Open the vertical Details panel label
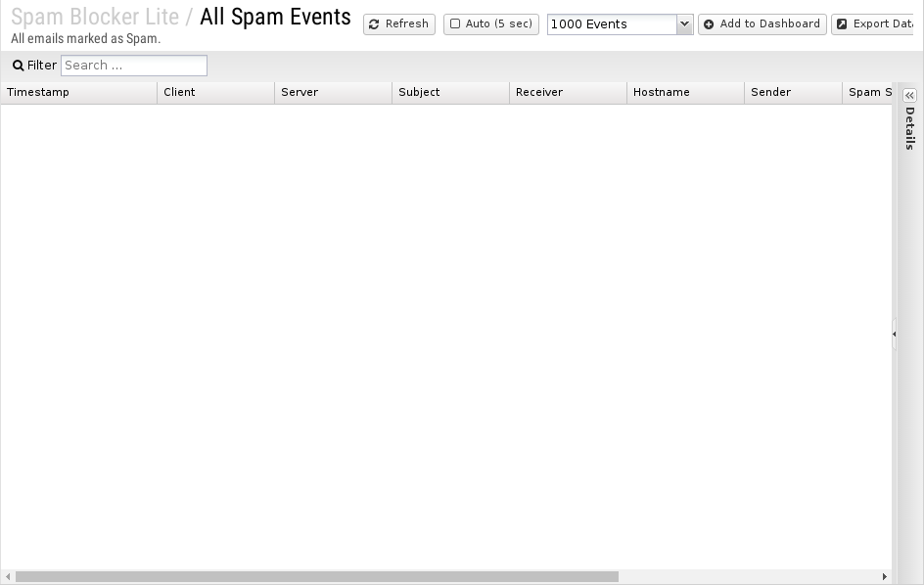The image size is (924, 585). pyautogui.click(x=910, y=128)
